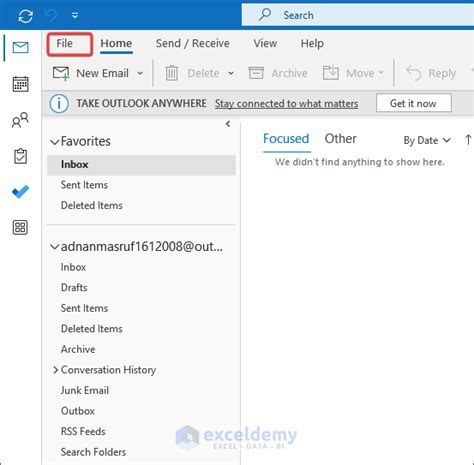Image resolution: width=474 pixels, height=465 pixels.
Task: Open To Do checkmark icon in sidebar
Action: (20, 192)
